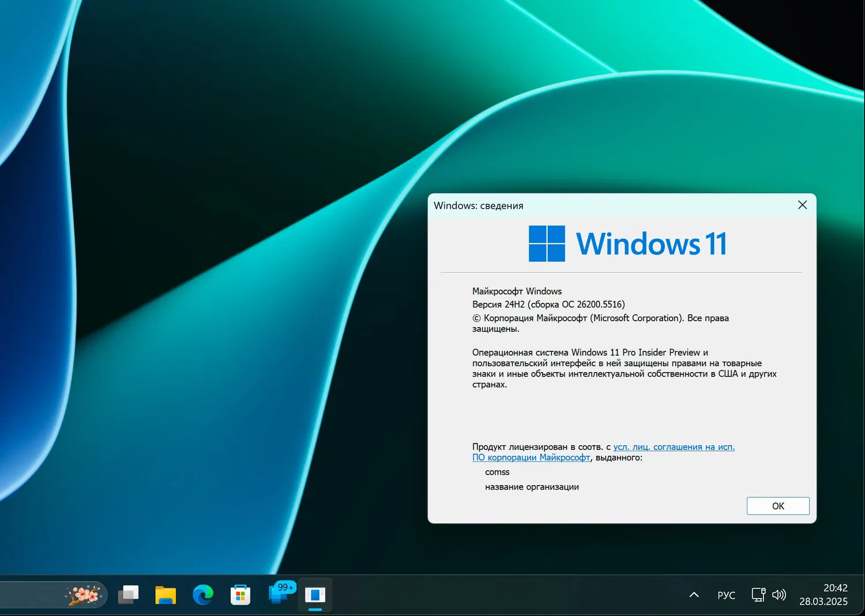Click the Версия 24H2 build text
865x616 pixels.
pyautogui.click(x=549, y=304)
